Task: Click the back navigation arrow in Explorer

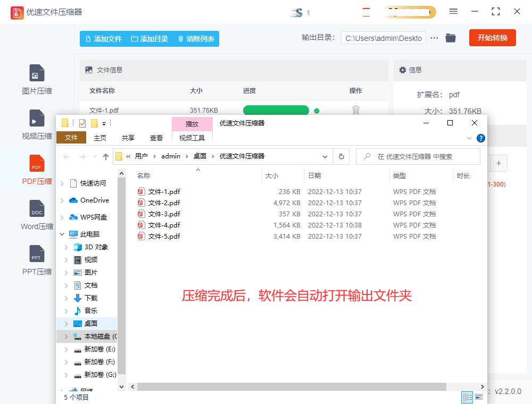Action: [x=67, y=157]
